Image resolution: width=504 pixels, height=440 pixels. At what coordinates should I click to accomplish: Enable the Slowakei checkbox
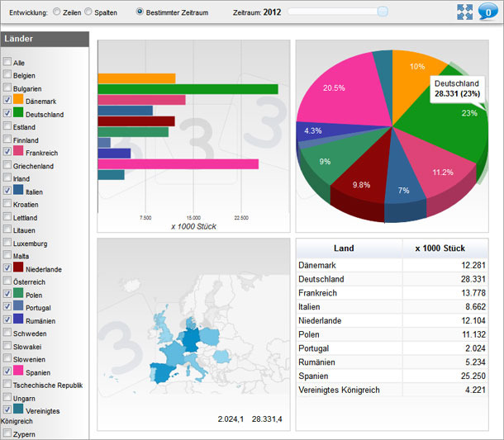point(7,345)
